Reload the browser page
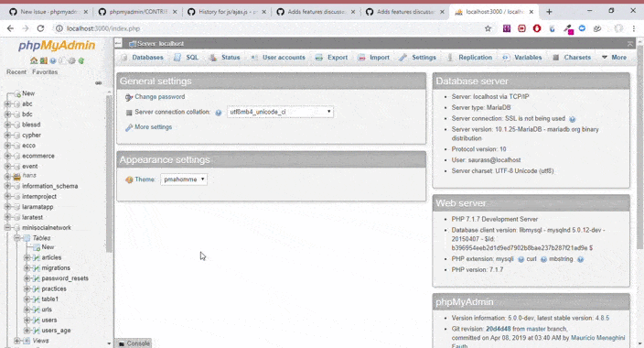The height and width of the screenshot is (348, 644). pos(40,28)
